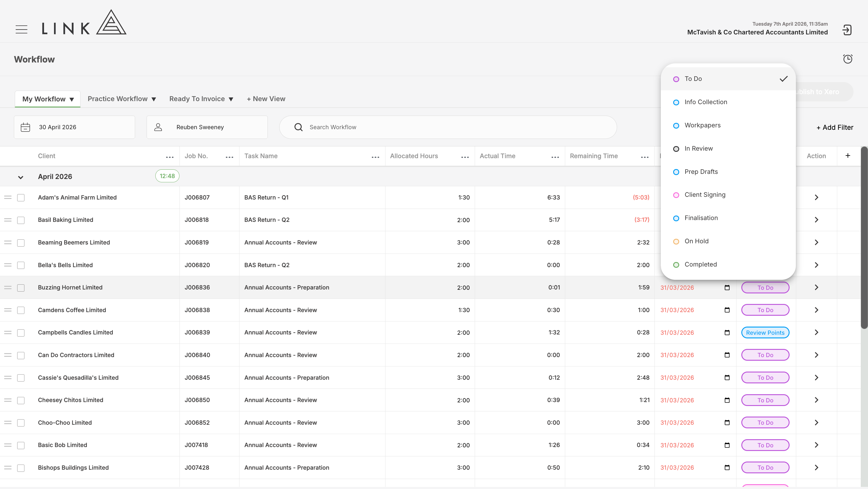
Task: Tick checkbox for Beaming Beemers Limited
Action: (x=21, y=243)
